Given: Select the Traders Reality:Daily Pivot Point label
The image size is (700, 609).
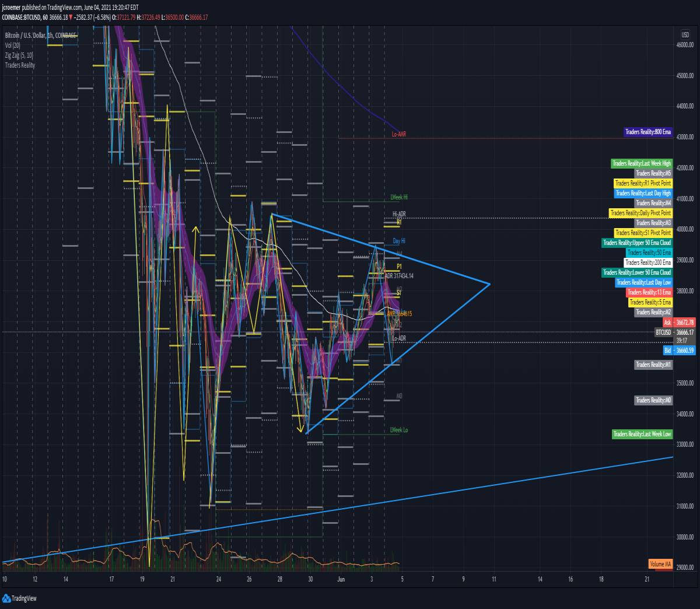Looking at the screenshot, I should (x=640, y=213).
